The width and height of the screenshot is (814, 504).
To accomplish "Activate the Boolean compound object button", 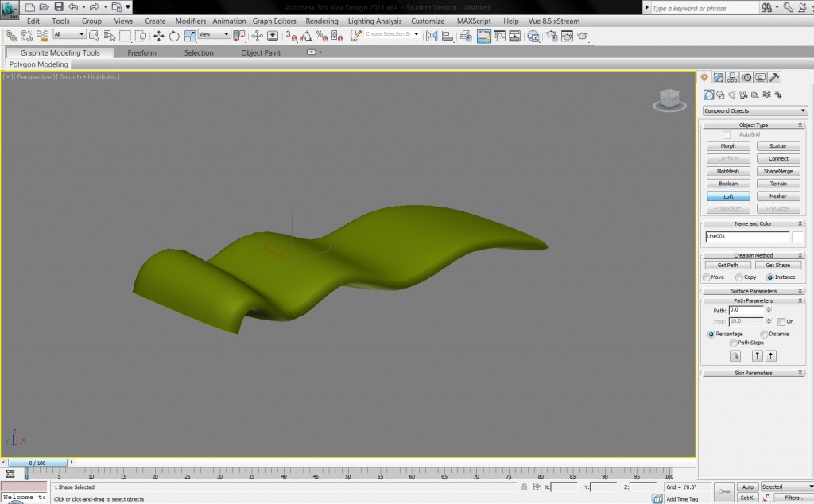I will tap(728, 183).
